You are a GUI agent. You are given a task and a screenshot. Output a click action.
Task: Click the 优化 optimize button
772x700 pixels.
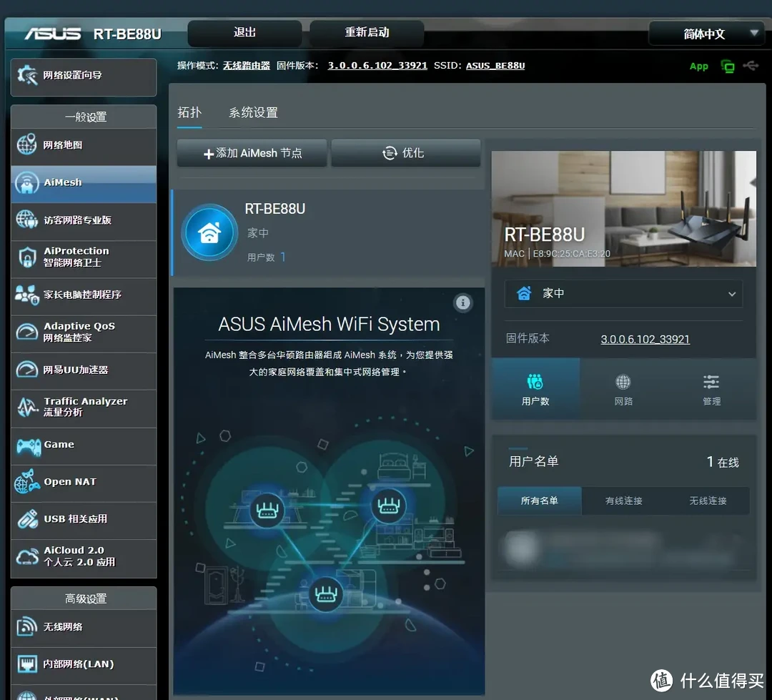coord(406,153)
